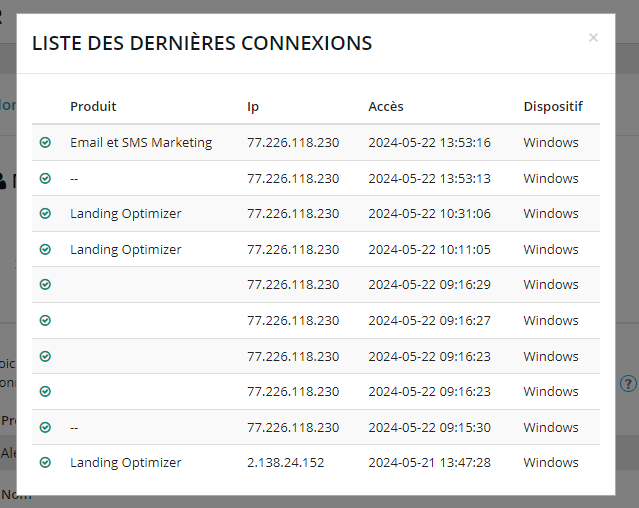Click status icon for Email et SMS Marketing row
This screenshot has width=639, height=508.
(x=45, y=143)
